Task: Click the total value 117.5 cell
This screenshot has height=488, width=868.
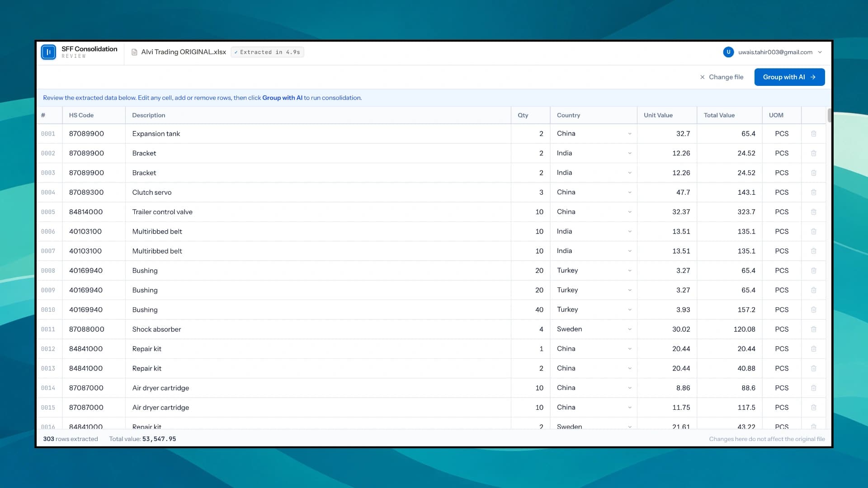Action: point(730,408)
